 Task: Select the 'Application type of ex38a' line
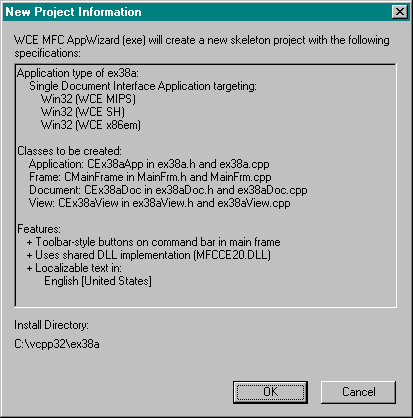click(78, 73)
